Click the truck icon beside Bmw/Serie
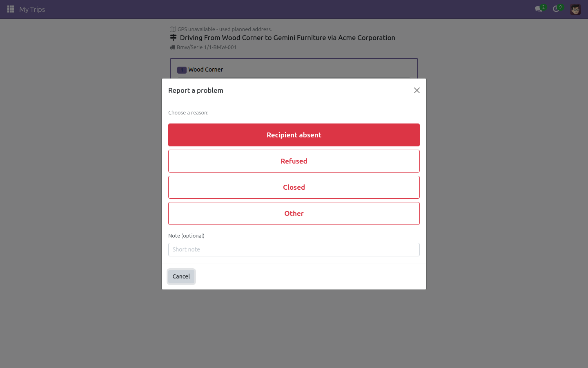588x368 pixels. click(x=172, y=47)
